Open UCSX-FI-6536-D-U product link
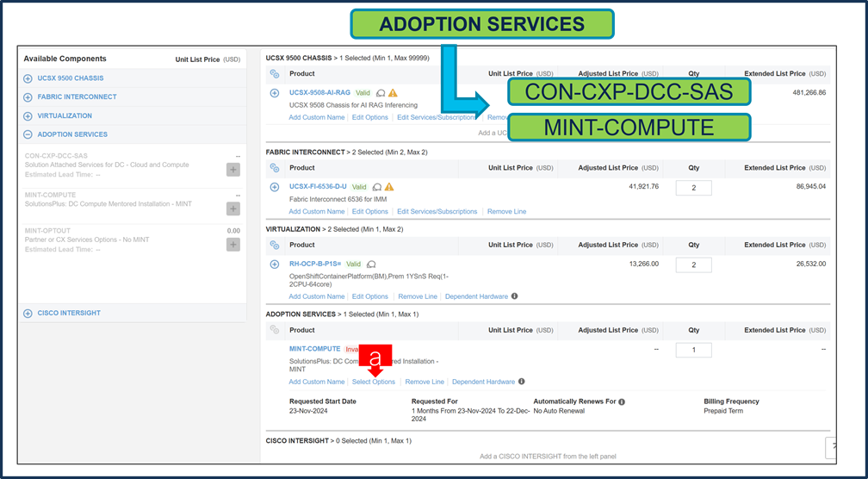 318,187
